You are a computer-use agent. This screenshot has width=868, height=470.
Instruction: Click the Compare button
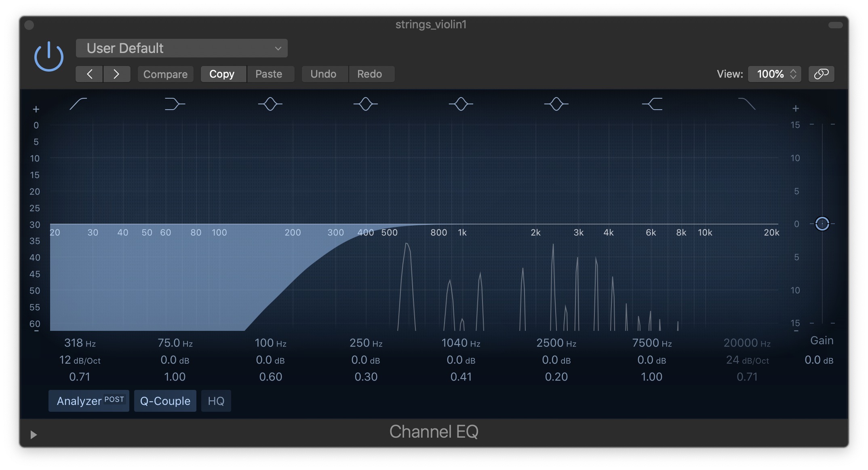(165, 74)
